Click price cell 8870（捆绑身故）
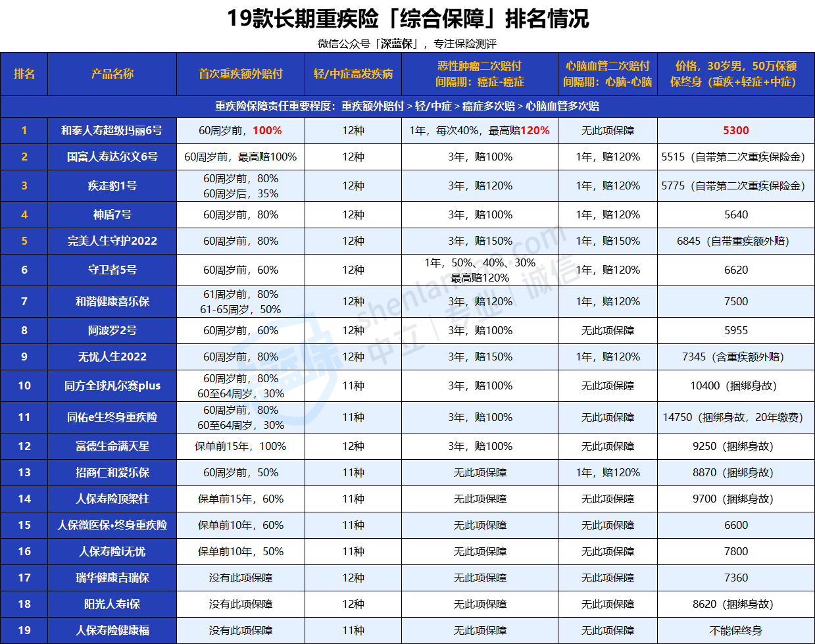This screenshot has width=815, height=644. 736,472
